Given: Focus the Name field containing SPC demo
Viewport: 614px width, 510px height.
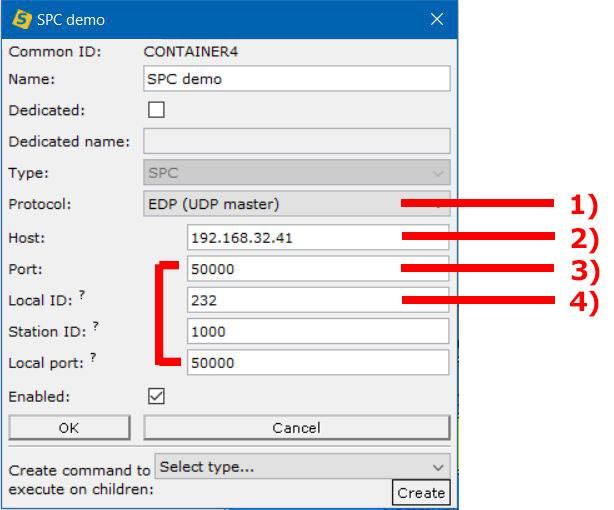Looking at the screenshot, I should [296, 79].
